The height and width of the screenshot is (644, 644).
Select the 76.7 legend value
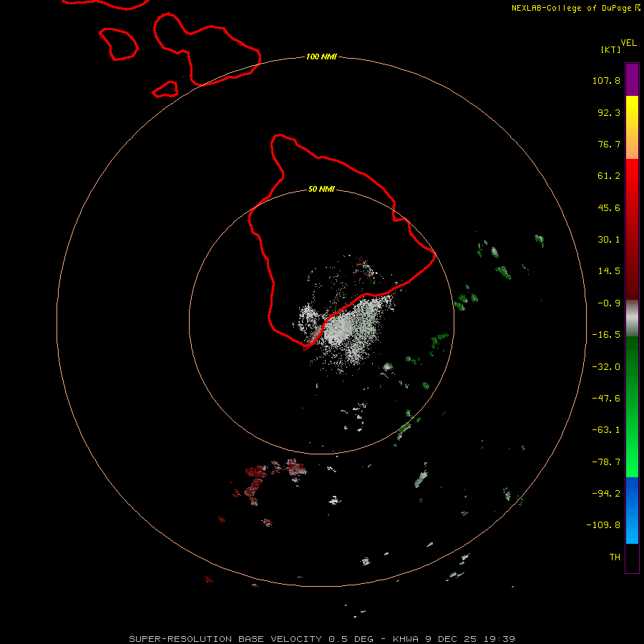(609, 144)
